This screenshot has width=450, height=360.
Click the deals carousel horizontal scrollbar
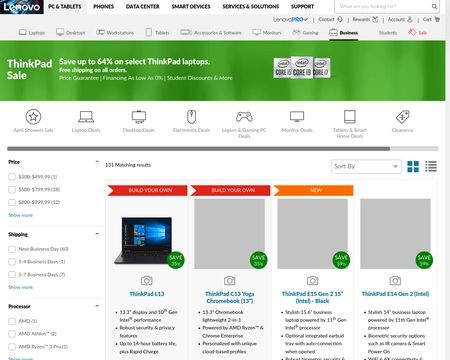coord(198,149)
